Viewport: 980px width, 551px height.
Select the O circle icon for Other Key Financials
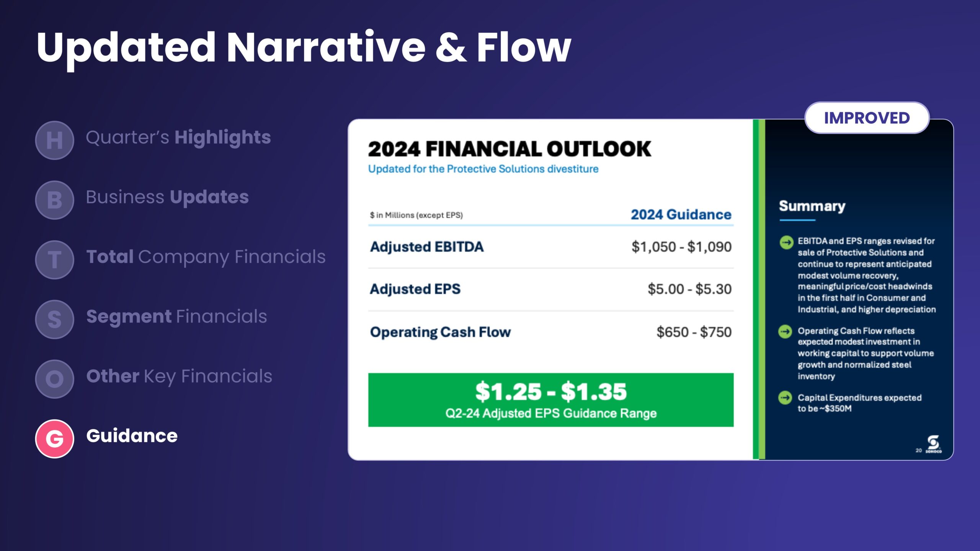coord(54,379)
